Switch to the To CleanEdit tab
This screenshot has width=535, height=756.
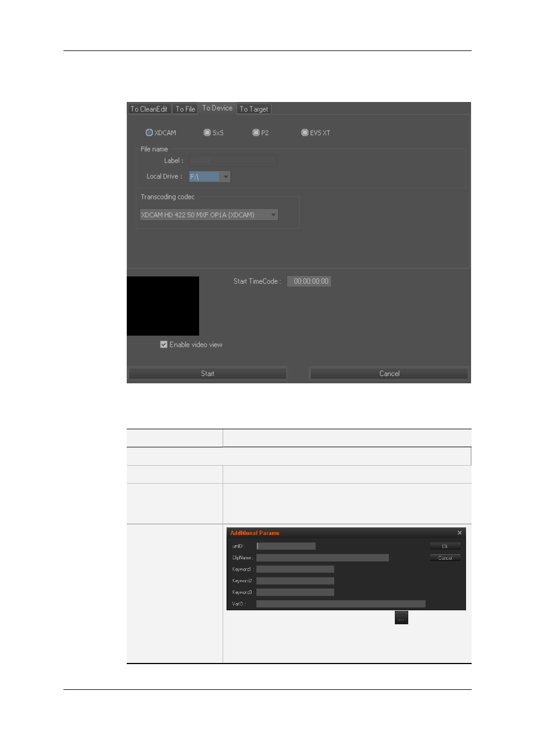pyautogui.click(x=149, y=109)
